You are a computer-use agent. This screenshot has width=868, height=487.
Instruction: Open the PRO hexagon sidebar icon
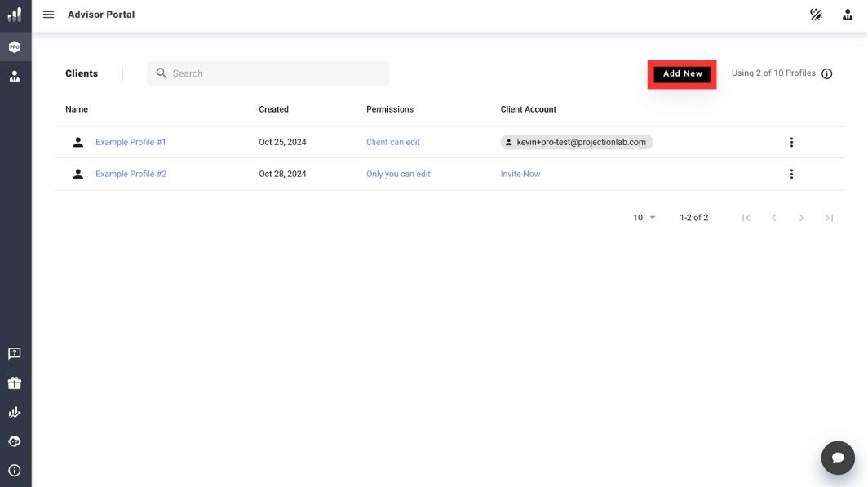tap(15, 47)
